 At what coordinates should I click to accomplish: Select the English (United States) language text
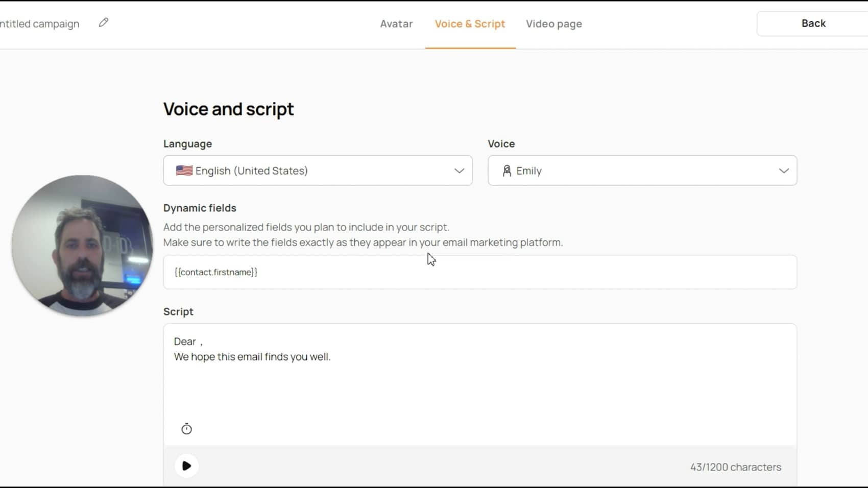(x=251, y=170)
